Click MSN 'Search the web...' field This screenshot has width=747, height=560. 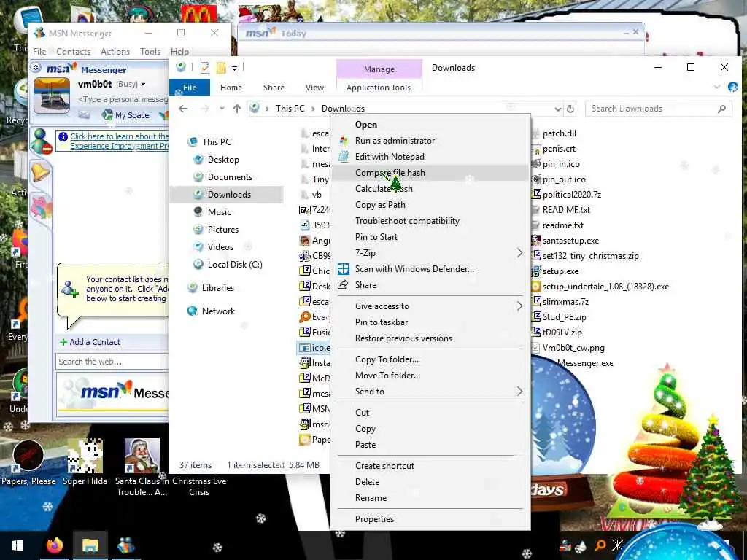[x=112, y=362]
